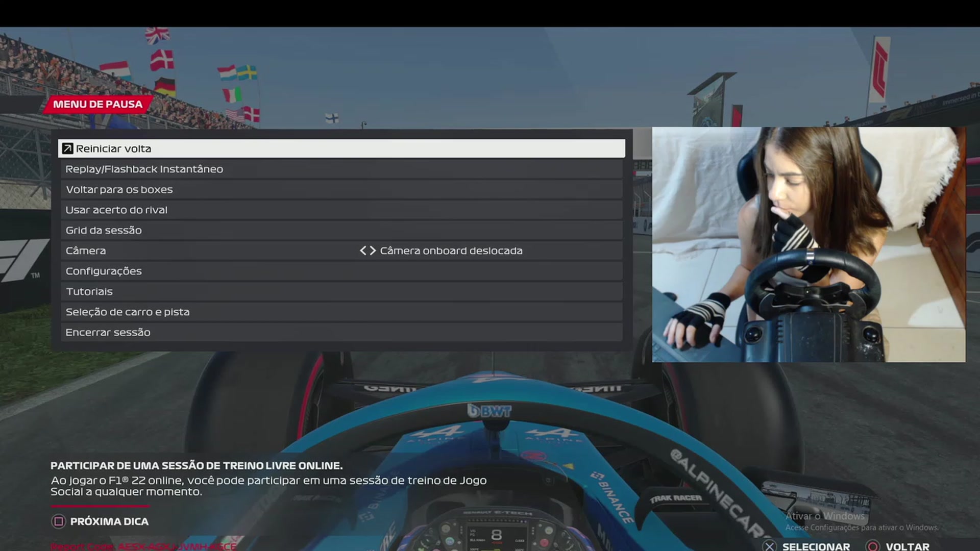980x551 pixels.
Task: Click the cross icon next to Selecionar
Action: pos(769,546)
